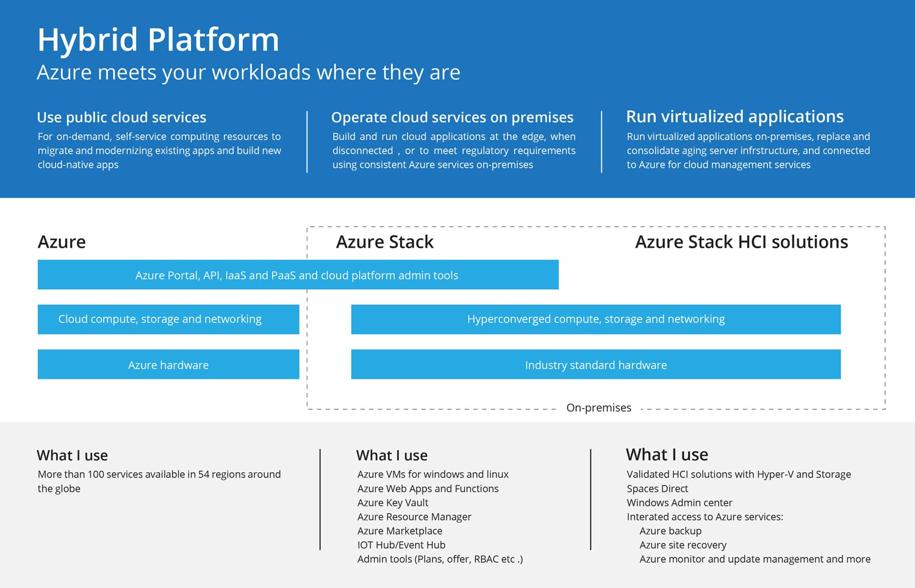Click 'Azure Key Vault' list item
Viewport: 915px width, 588px height.
point(393,503)
